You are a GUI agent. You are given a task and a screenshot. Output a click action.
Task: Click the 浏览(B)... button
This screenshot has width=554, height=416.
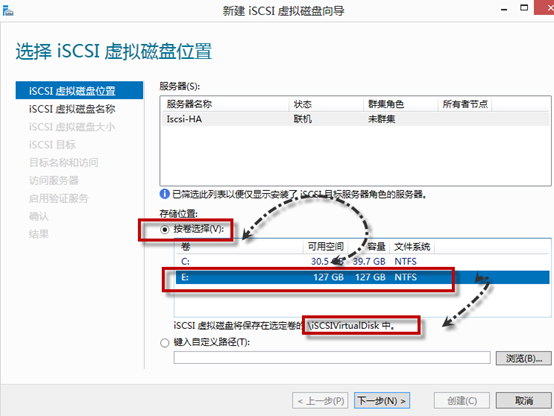[524, 358]
